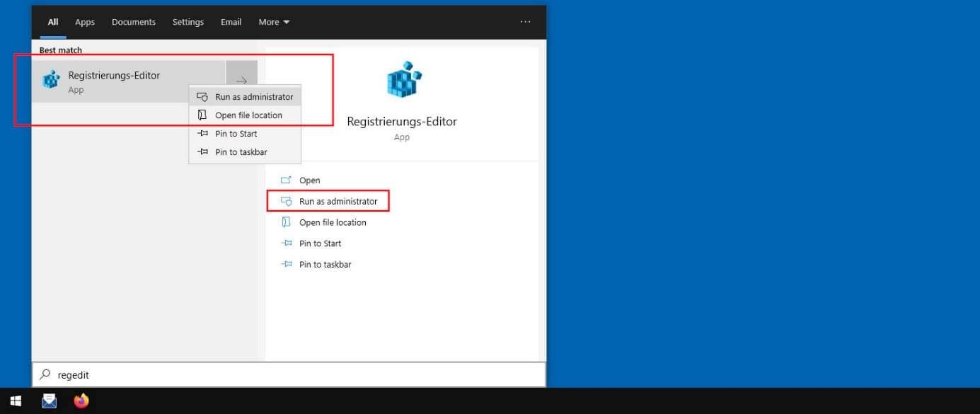Click the search magnifier icon
The height and width of the screenshot is (414, 980).
pyautogui.click(x=45, y=375)
